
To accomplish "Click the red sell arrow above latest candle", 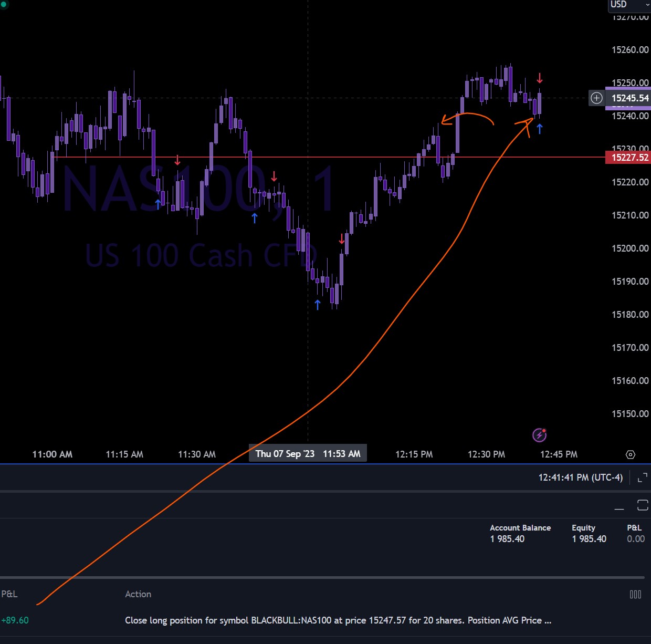I will pyautogui.click(x=540, y=79).
